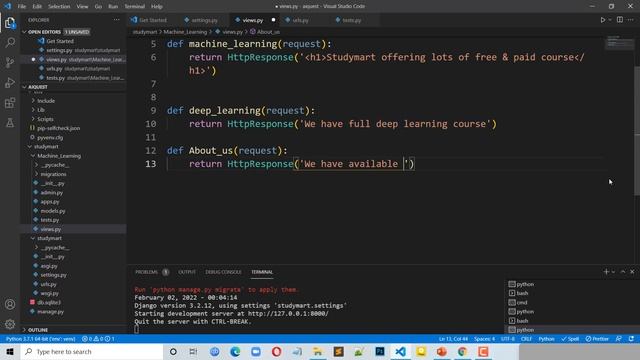This screenshot has width=640, height=360.
Task: Expand the Lib folder
Action: point(41,110)
